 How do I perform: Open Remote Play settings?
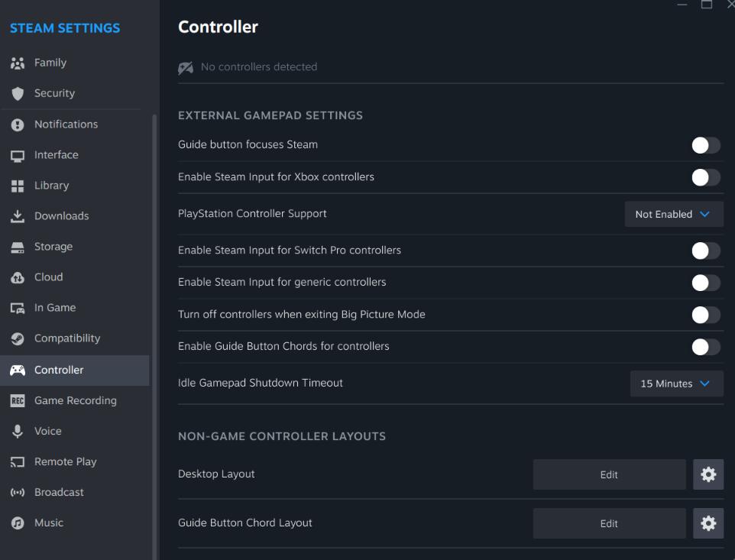coord(75,461)
